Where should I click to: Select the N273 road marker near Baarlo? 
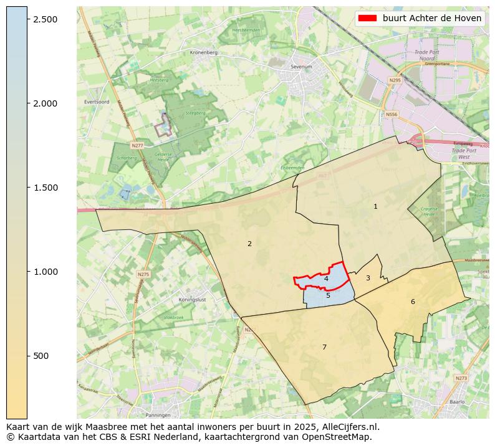pyautogui.click(x=461, y=378)
